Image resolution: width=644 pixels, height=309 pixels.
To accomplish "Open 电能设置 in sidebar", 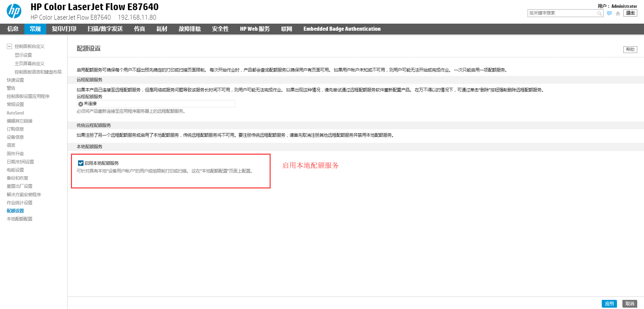I will pyautogui.click(x=15, y=170).
